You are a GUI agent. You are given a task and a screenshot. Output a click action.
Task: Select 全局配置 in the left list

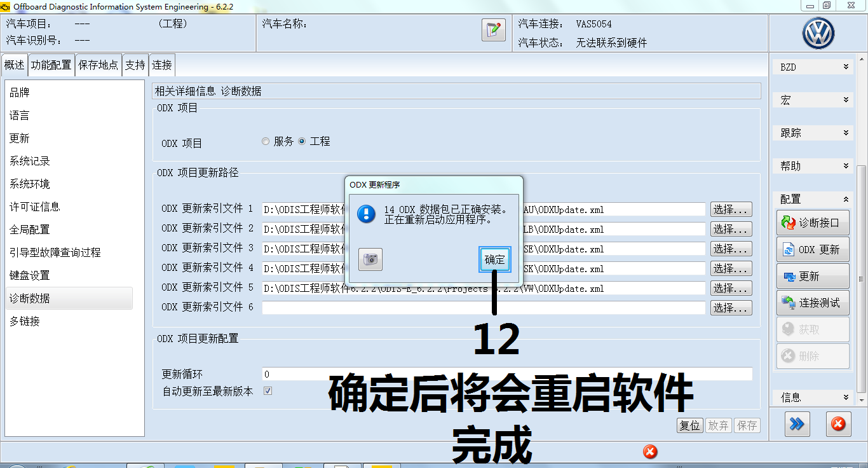(x=69, y=230)
